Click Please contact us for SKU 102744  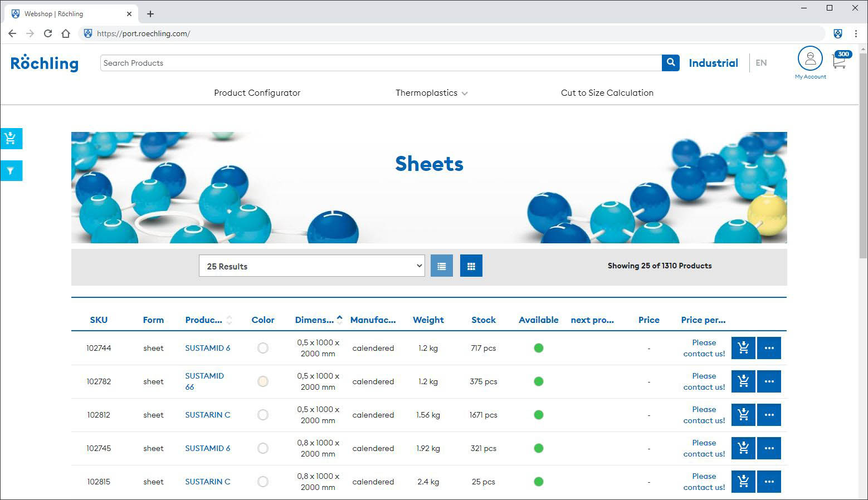[x=704, y=348]
